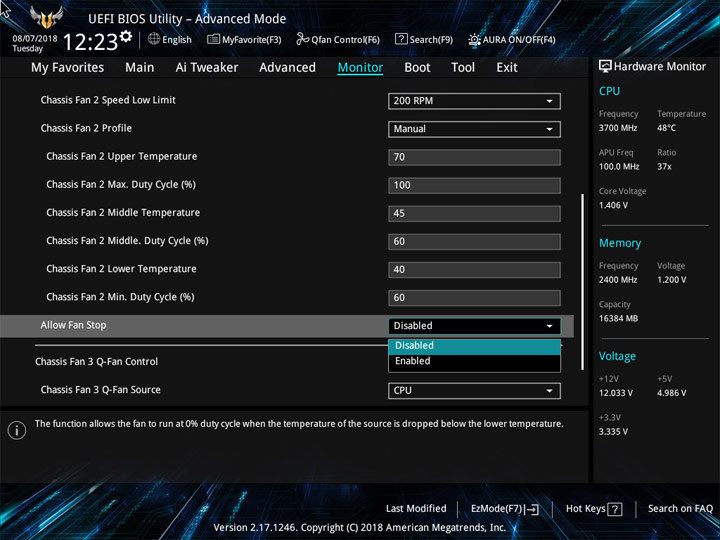Open Chassis Fan 2 Profile dropdown
This screenshot has height=540, width=720.
[x=474, y=129]
